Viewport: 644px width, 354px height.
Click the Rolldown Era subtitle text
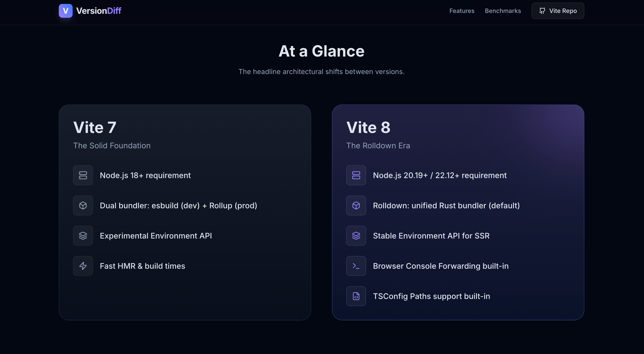coord(378,145)
